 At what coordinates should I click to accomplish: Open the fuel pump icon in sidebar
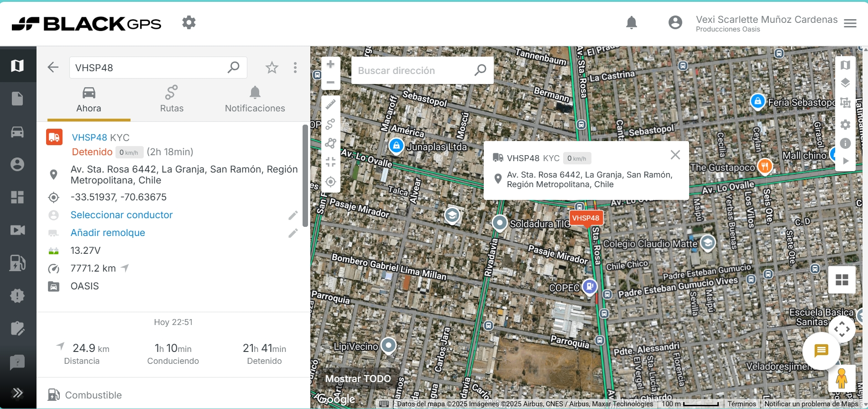click(x=17, y=263)
